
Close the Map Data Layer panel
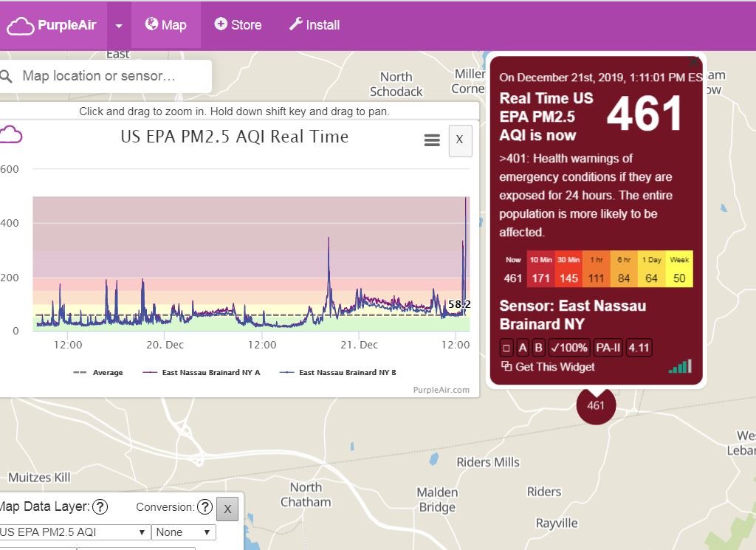tap(227, 509)
